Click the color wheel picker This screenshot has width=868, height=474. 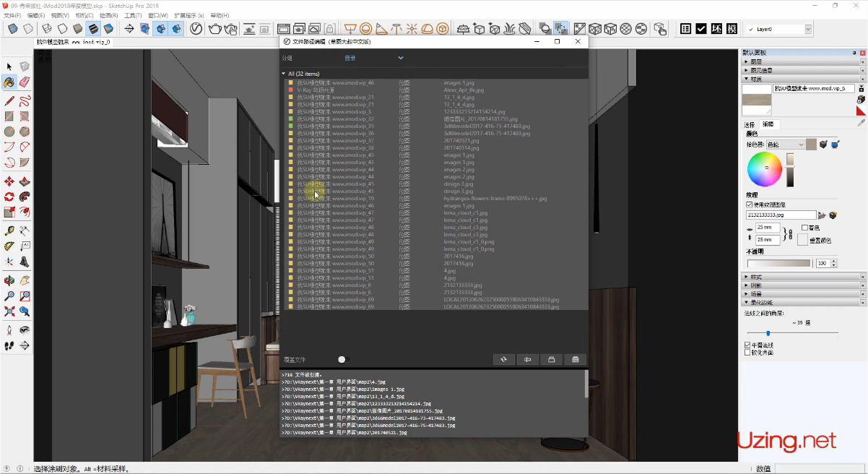pyautogui.click(x=765, y=170)
